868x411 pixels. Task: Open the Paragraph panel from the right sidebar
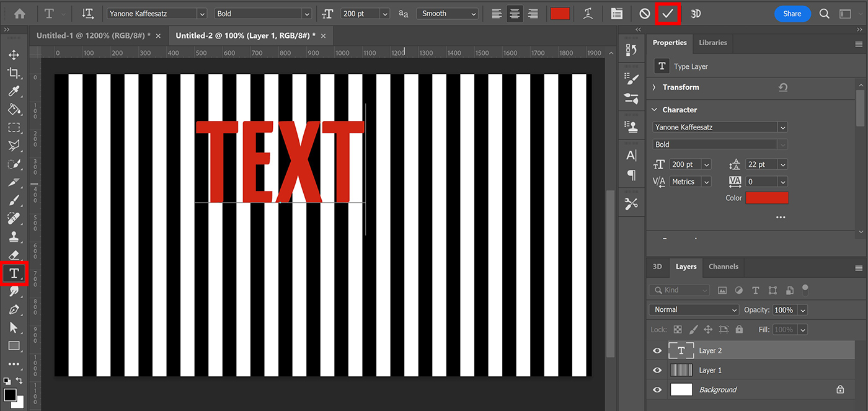click(x=631, y=175)
